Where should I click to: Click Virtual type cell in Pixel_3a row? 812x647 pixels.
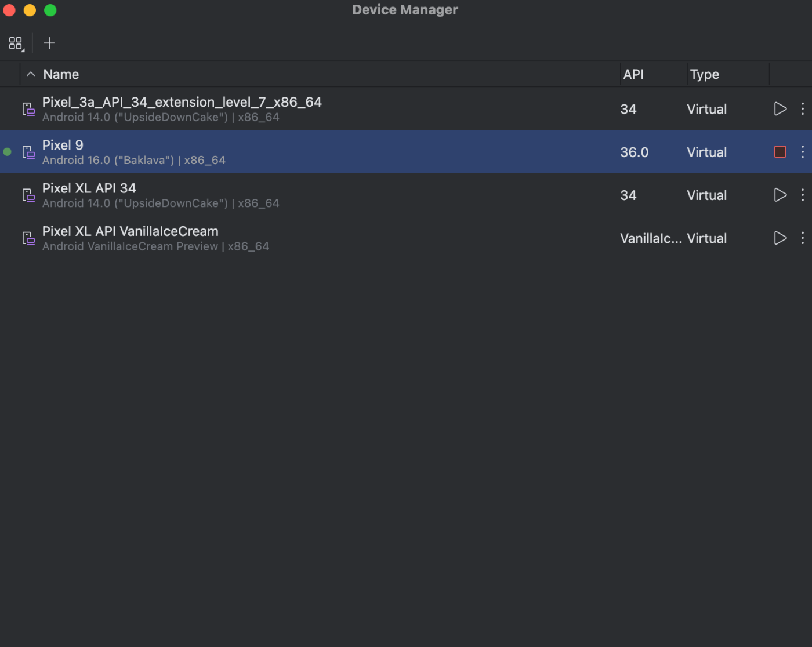[706, 109]
